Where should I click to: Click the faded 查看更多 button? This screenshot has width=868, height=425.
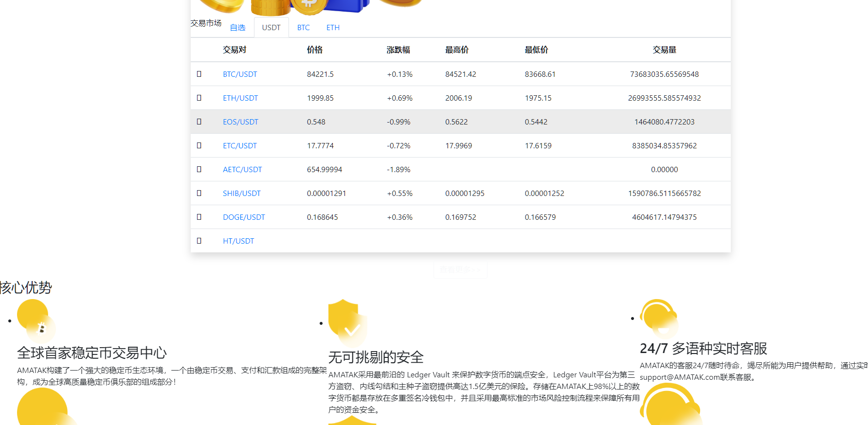click(x=460, y=269)
